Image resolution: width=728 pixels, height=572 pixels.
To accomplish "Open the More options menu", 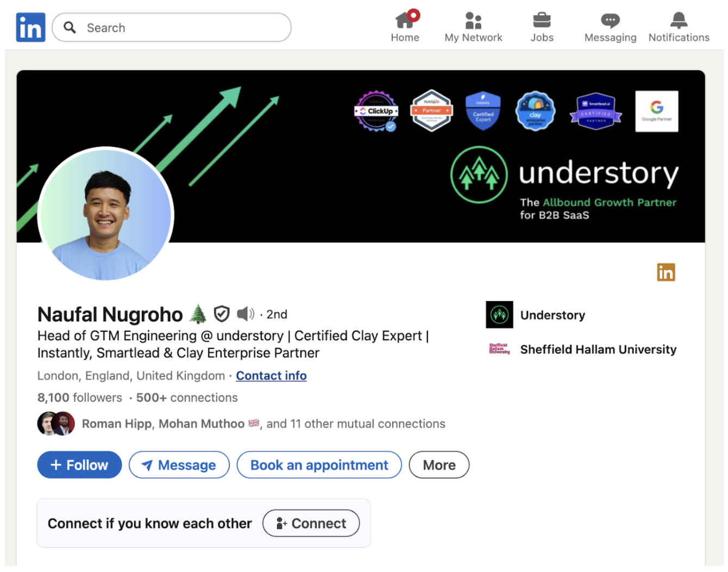I will [x=439, y=465].
